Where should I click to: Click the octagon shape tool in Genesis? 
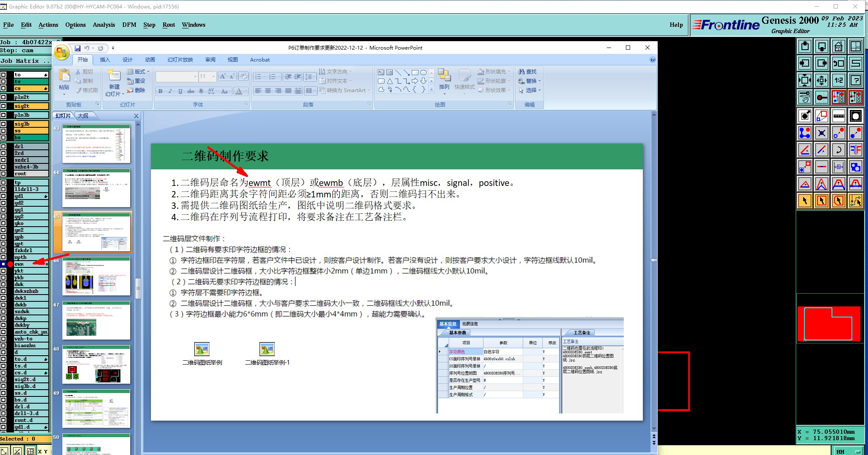pos(856,116)
